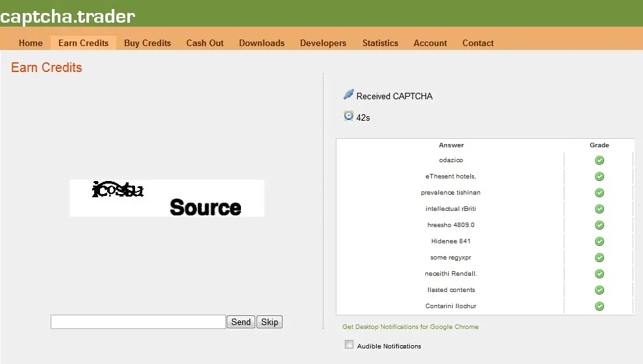Click the Received CAPTCHA plug icon
The height and width of the screenshot is (364, 643).
point(349,95)
